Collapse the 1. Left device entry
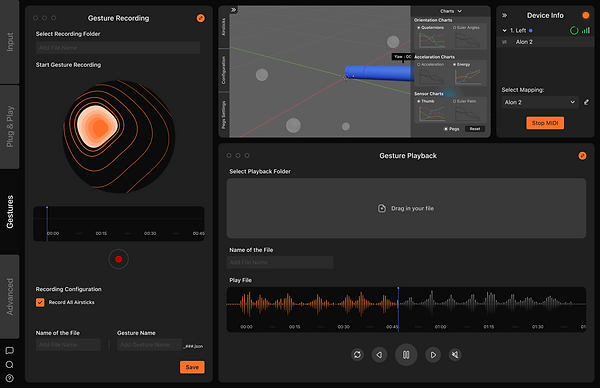 504,31
